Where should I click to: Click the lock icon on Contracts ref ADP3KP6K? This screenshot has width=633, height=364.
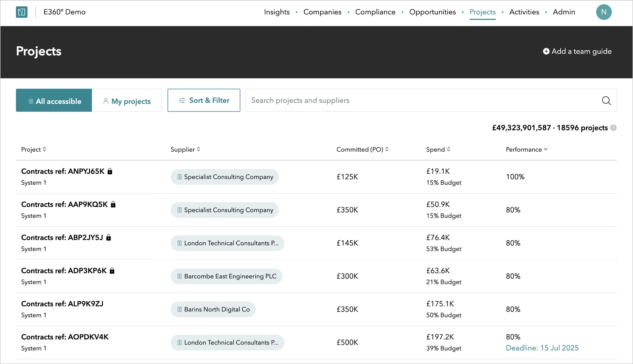(112, 270)
